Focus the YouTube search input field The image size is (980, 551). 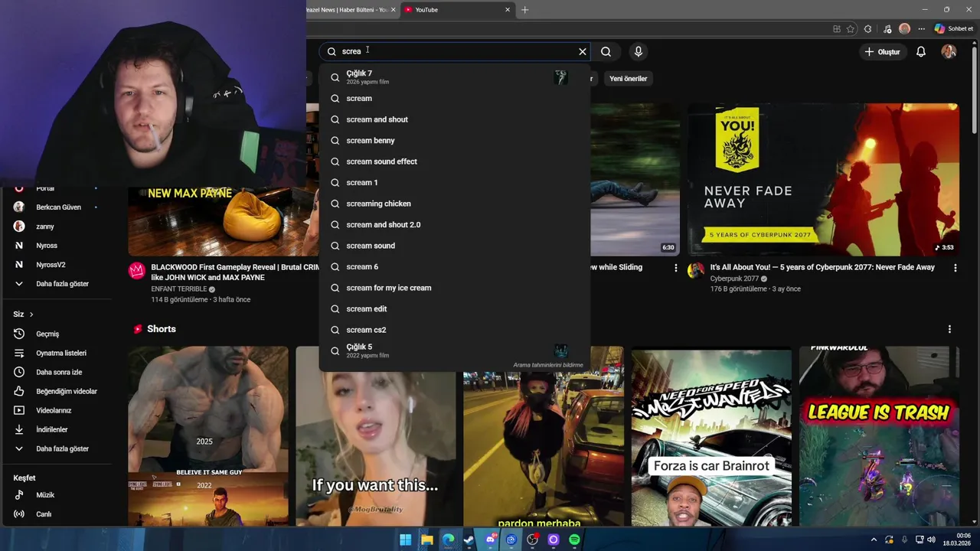(x=456, y=51)
